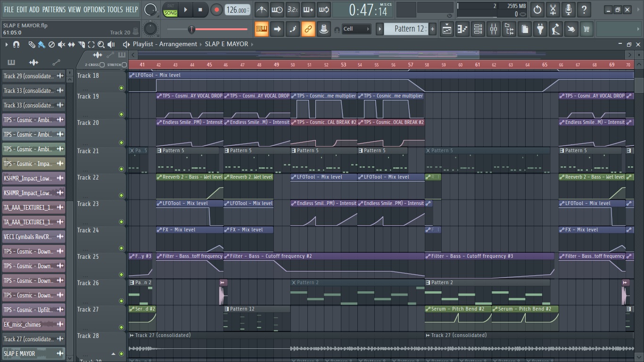Click the one-click audio recording microphone
The height and width of the screenshot is (362, 644).
pos(569,9)
